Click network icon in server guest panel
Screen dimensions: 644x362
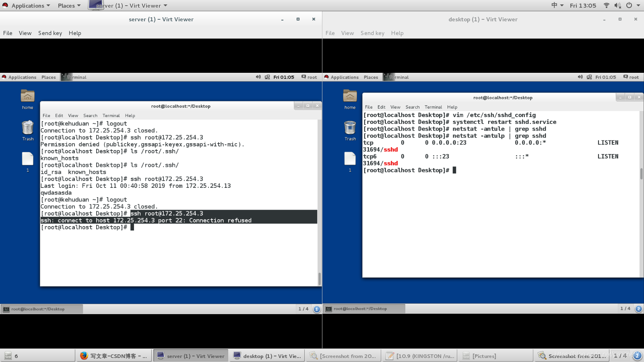(x=267, y=77)
